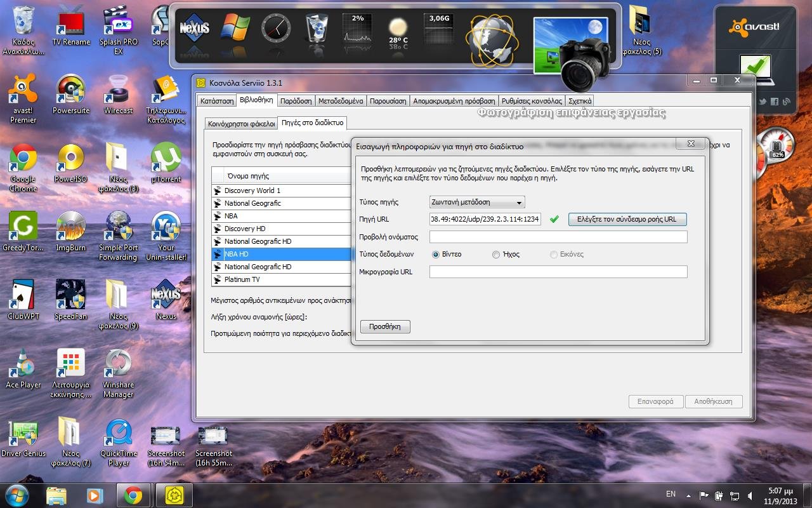Image resolution: width=812 pixels, height=508 pixels.
Task: Launch TV Rename from the desktop
Action: point(71,25)
